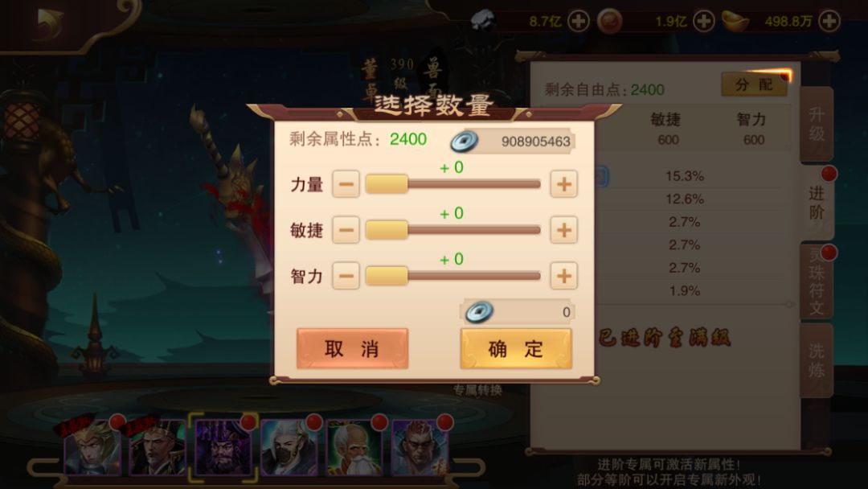Select the masked white-haired hero portrait
The height and width of the screenshot is (489, 868).
289,447
